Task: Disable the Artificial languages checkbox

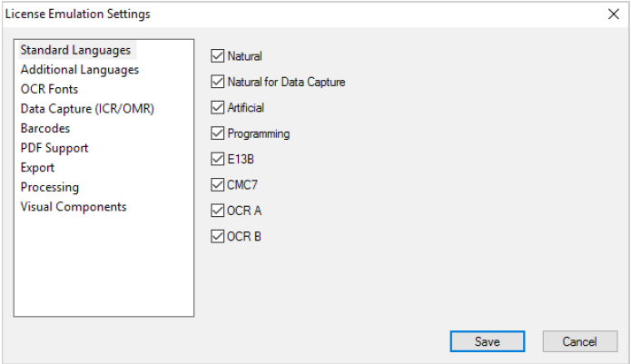Action: click(x=217, y=108)
